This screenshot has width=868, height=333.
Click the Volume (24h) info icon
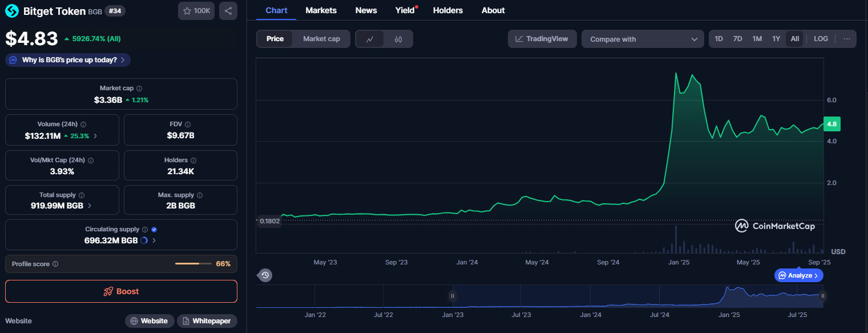click(83, 124)
